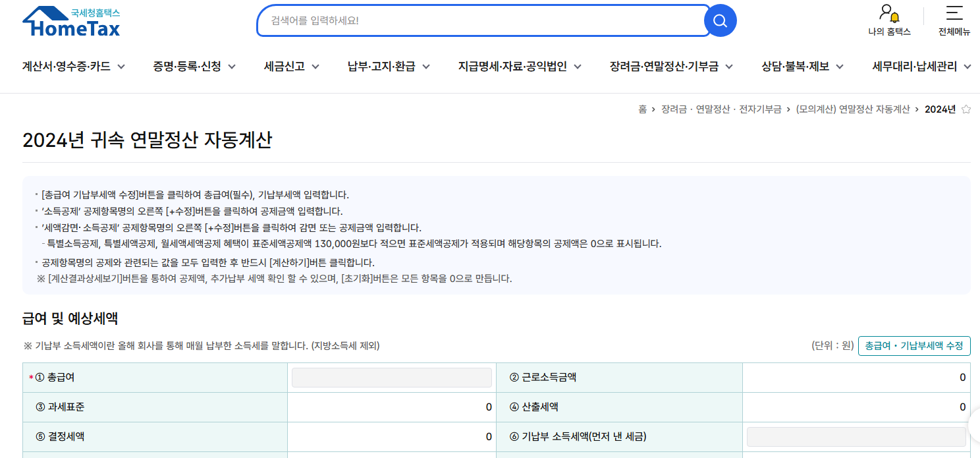
Task: Click the ③ 과세표준 label
Action: (x=60, y=407)
